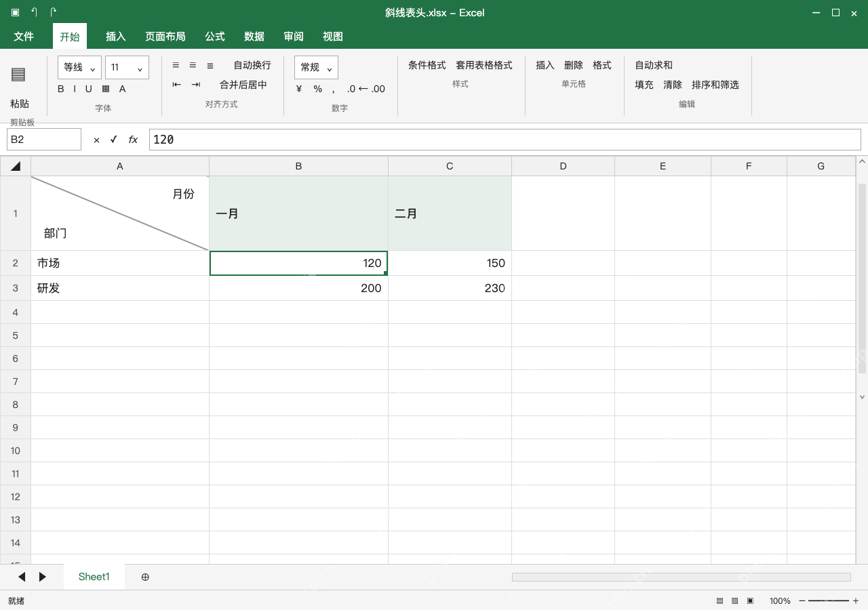
Task: Toggle underline formatting (U)
Action: (x=88, y=89)
